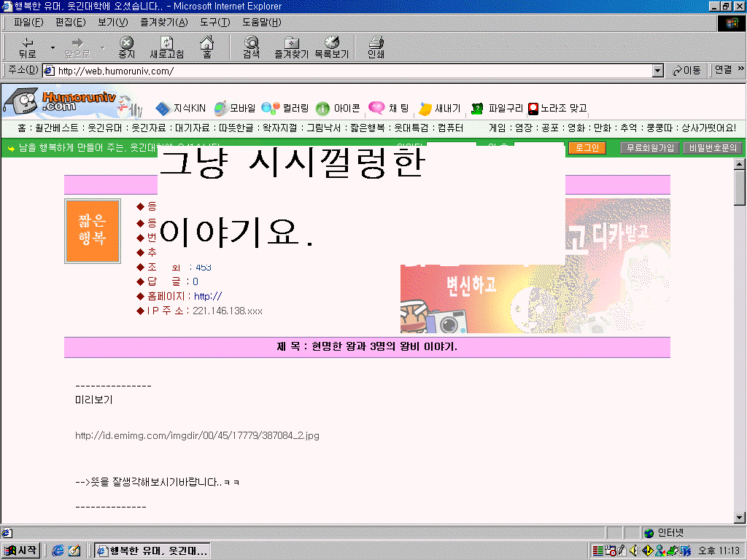Screen dimensions: 747x560
Task: Click the page scrollbar down arrow
Action: [740, 517]
